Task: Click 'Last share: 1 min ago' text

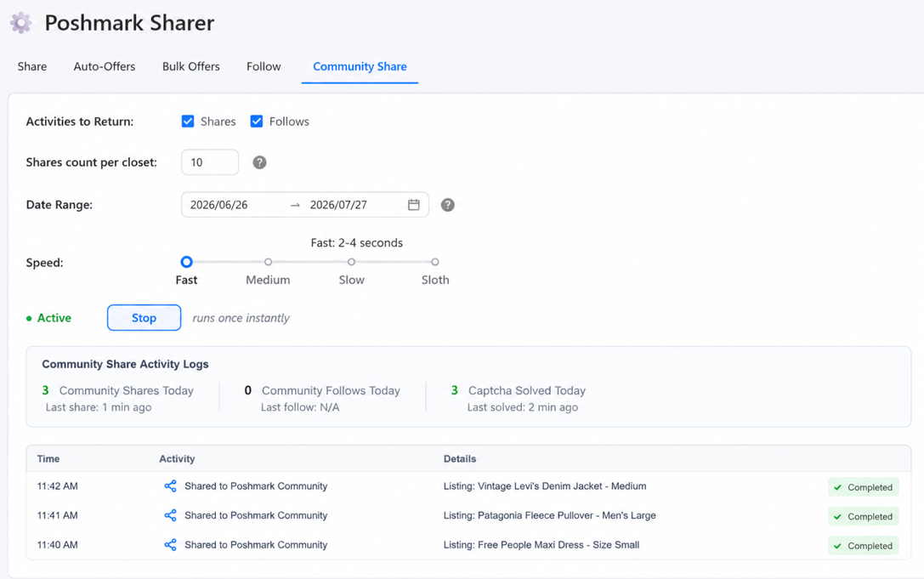Action: pos(99,407)
